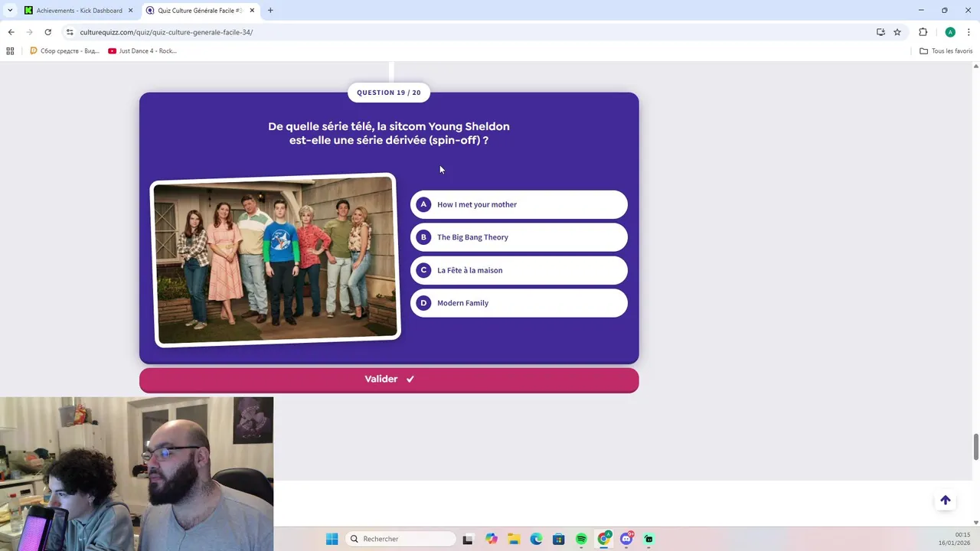Click the page vertical scrollbar thumb

(x=975, y=447)
